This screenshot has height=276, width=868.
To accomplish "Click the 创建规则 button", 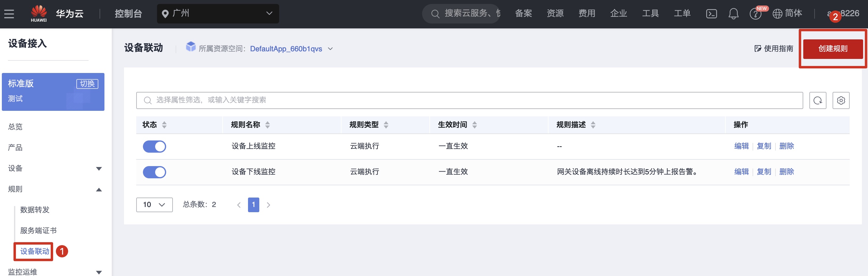I will 833,49.
